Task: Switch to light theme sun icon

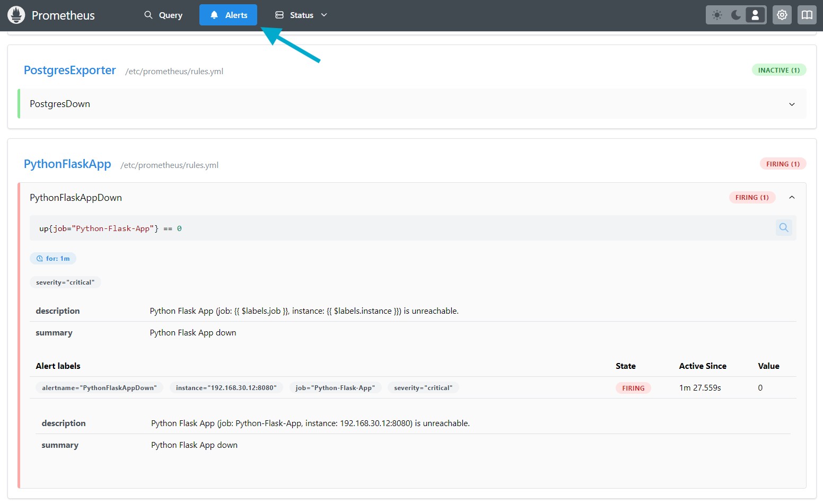Action: tap(717, 15)
